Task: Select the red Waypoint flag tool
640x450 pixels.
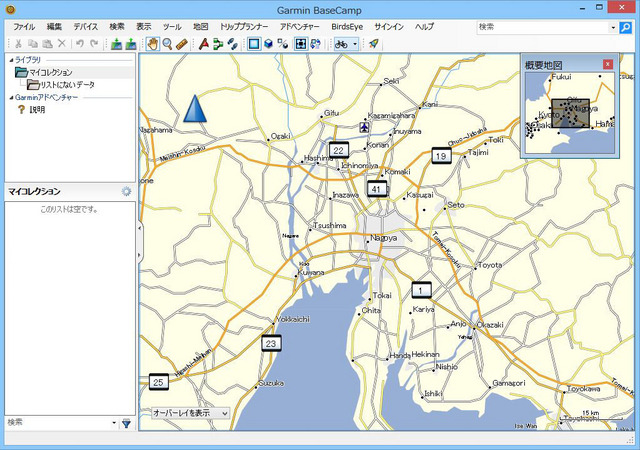Action: click(x=204, y=44)
